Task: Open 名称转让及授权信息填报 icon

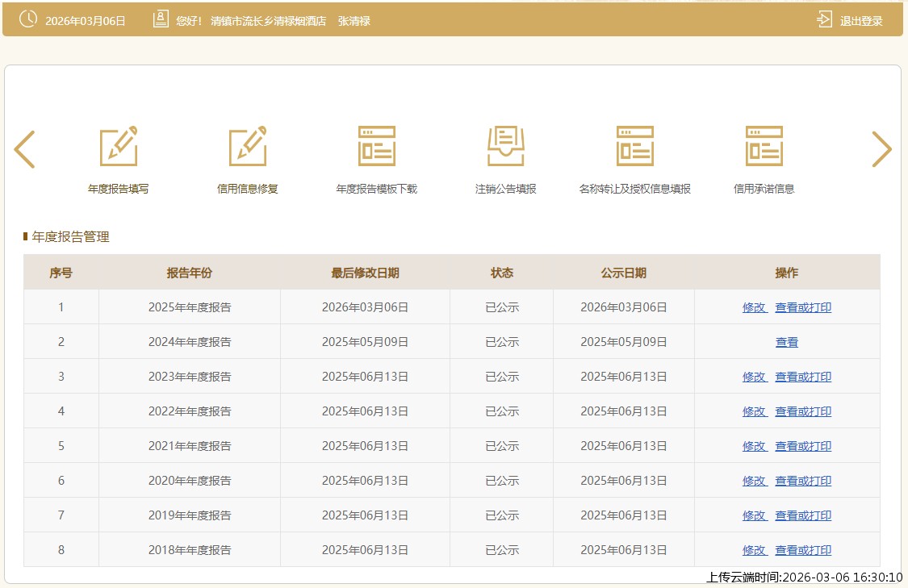Action: [635, 147]
